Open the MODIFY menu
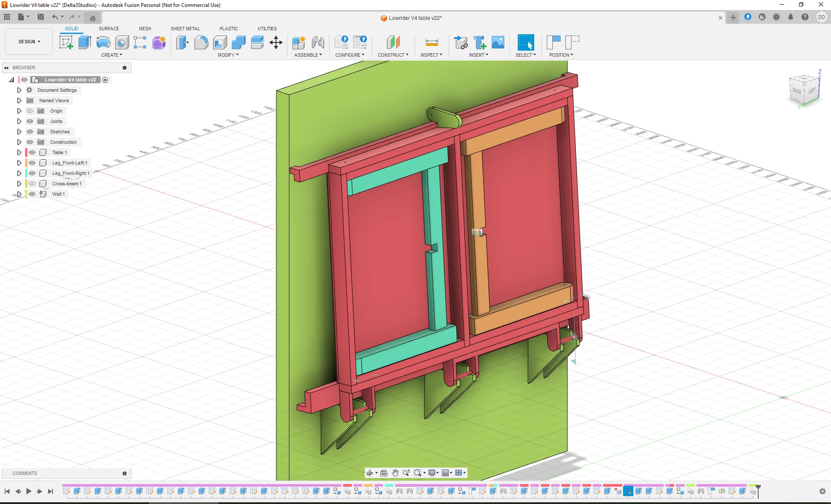Image resolution: width=831 pixels, height=504 pixels. click(228, 55)
